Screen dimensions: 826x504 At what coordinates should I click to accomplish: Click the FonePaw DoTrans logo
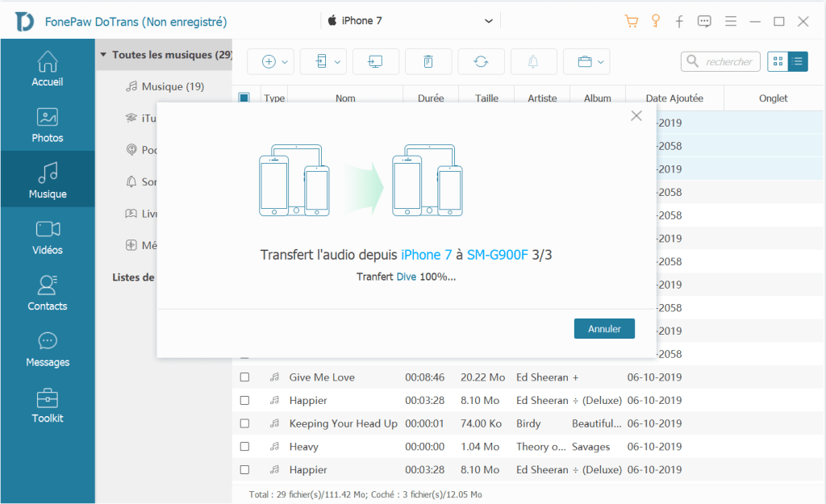point(24,22)
